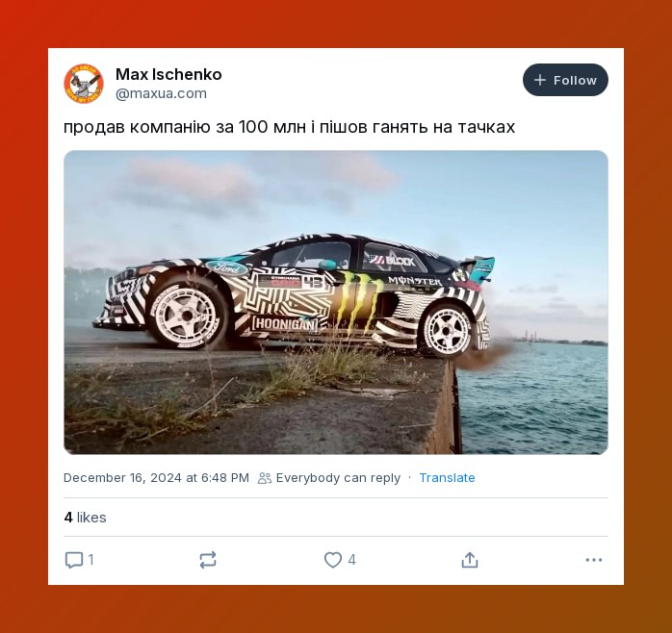672x633 pixels.
Task: Enlarge the Hoonigan rally car image
Action: tap(336, 302)
